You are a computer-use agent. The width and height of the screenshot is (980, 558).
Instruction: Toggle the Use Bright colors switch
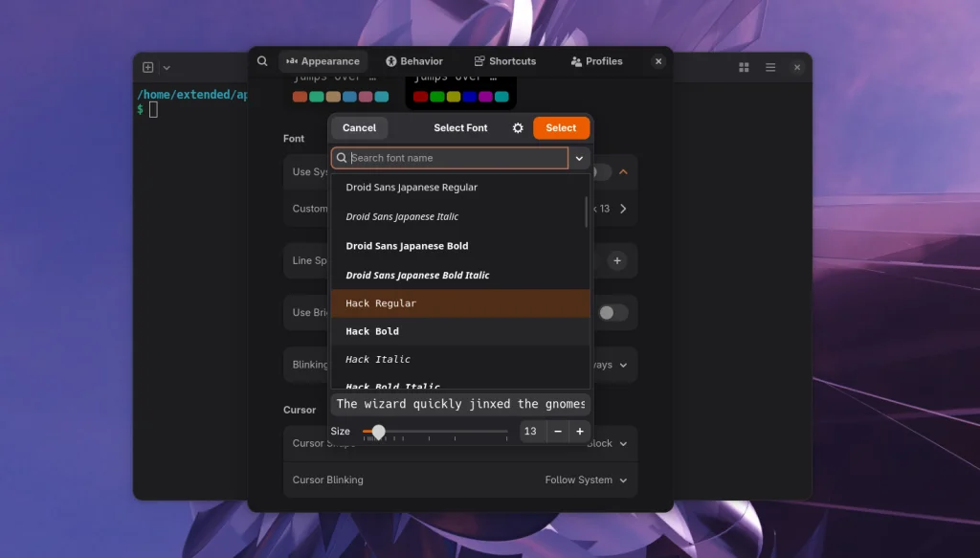point(612,312)
